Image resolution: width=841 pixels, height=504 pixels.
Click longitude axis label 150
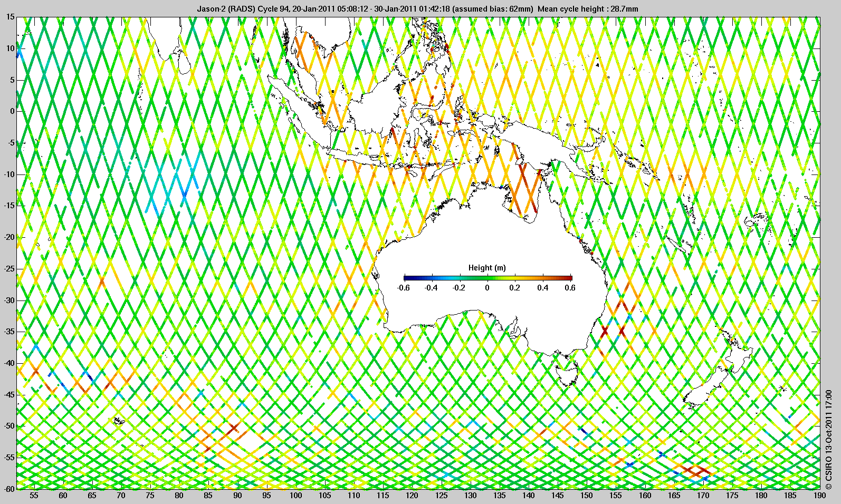coord(587,496)
